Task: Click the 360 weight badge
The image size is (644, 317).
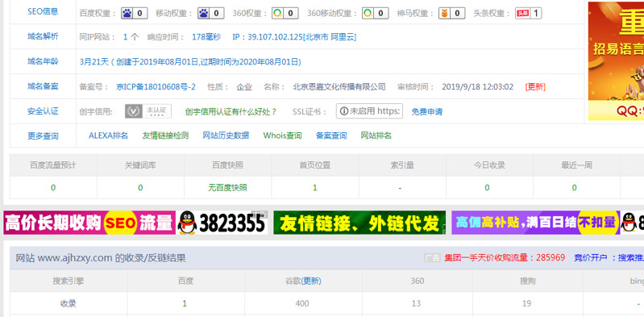Action: 285,13
